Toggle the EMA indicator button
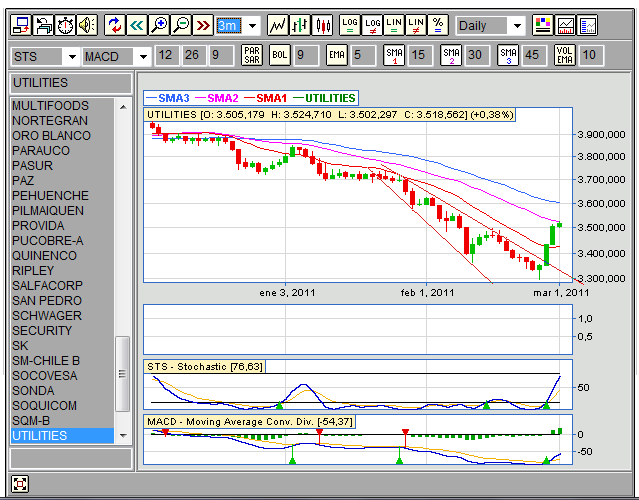The width and height of the screenshot is (639, 500). pyautogui.click(x=335, y=56)
